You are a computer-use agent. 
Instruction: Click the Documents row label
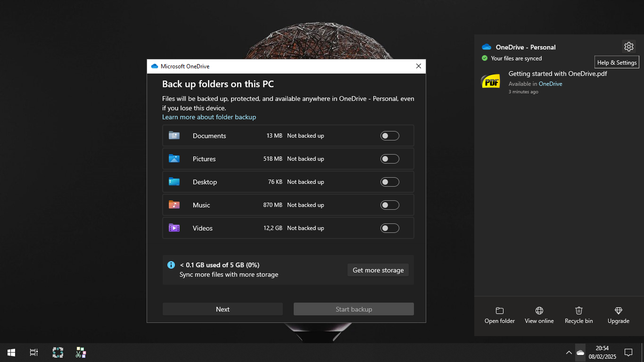point(209,136)
